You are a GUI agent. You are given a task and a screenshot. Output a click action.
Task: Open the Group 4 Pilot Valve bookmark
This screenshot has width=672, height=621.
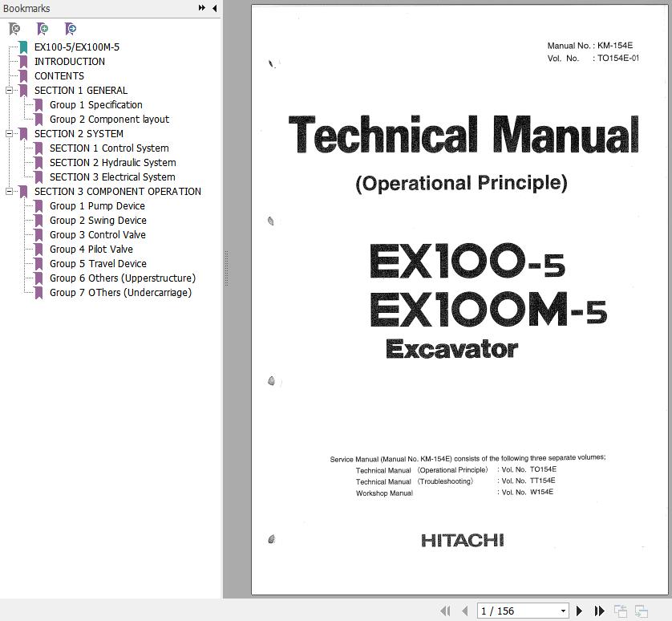(91, 250)
